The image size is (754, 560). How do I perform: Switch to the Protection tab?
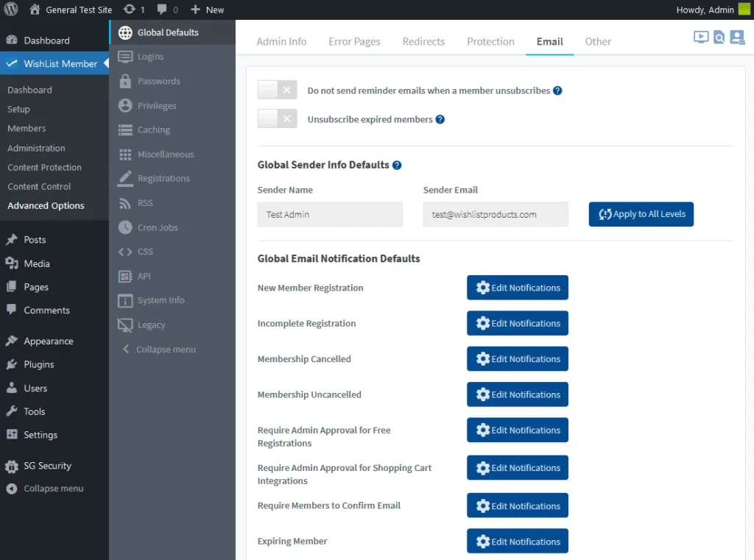(490, 41)
